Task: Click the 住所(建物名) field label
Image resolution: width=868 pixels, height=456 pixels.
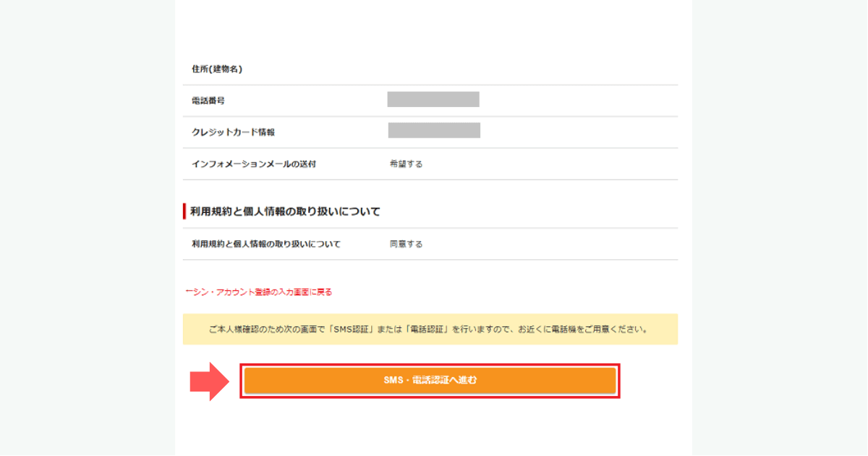Action: pos(215,68)
